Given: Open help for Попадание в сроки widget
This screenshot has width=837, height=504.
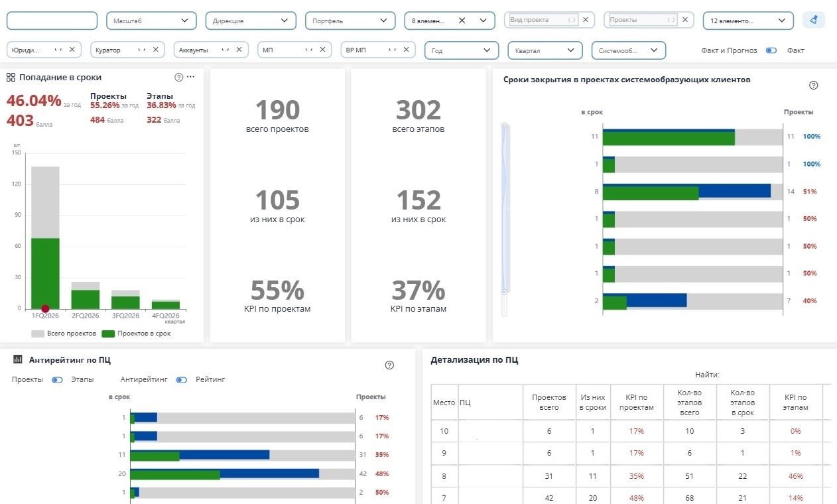Looking at the screenshot, I should click(x=178, y=77).
